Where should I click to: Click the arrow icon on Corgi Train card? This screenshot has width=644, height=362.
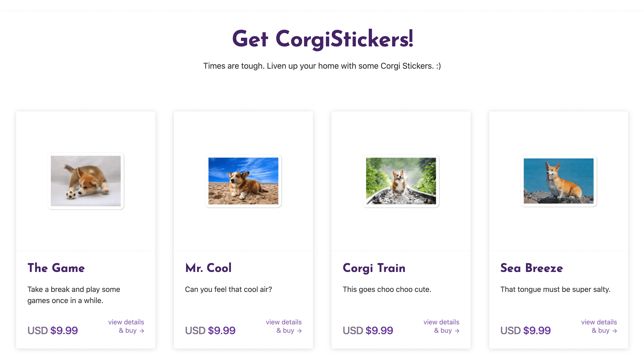point(458,330)
